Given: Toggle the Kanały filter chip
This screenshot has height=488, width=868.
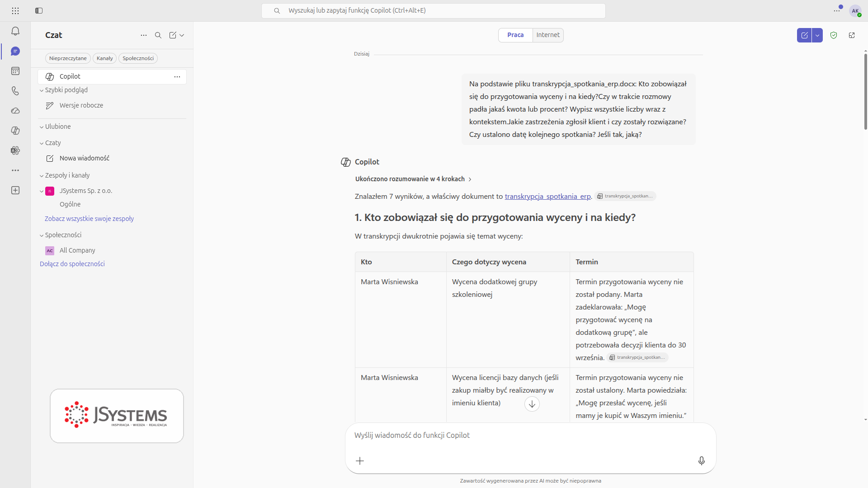Looking at the screenshot, I should [104, 58].
